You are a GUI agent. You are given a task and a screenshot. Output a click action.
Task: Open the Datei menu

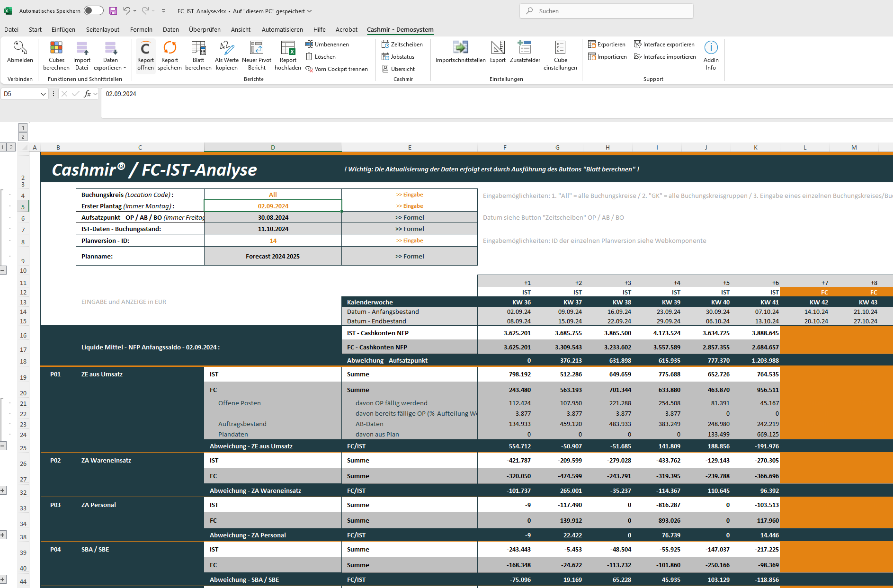pyautogui.click(x=11, y=29)
